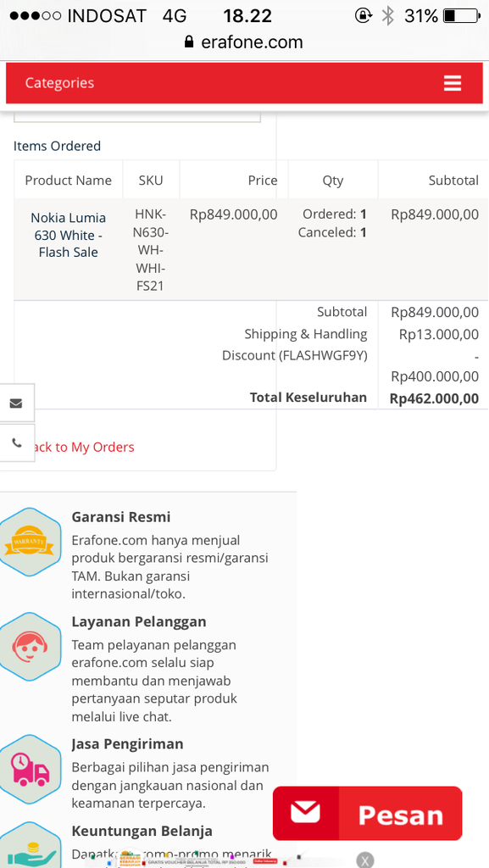
Task: Select the Garansi Resmi heading
Action: click(x=121, y=517)
